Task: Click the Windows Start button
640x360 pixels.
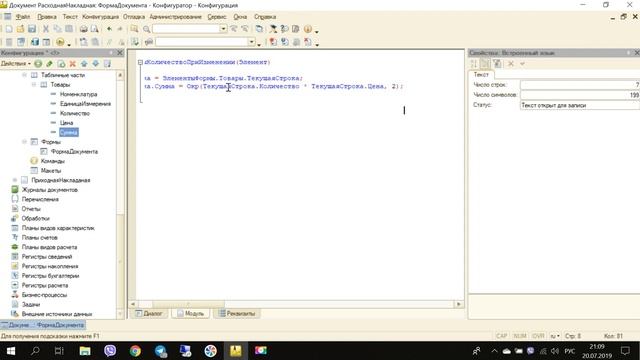Action: click(x=11, y=351)
